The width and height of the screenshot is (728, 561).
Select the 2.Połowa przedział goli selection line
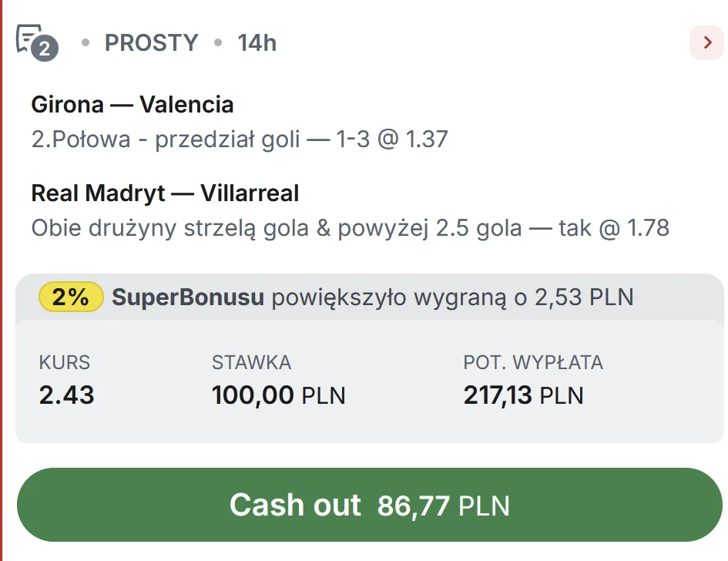point(240,139)
